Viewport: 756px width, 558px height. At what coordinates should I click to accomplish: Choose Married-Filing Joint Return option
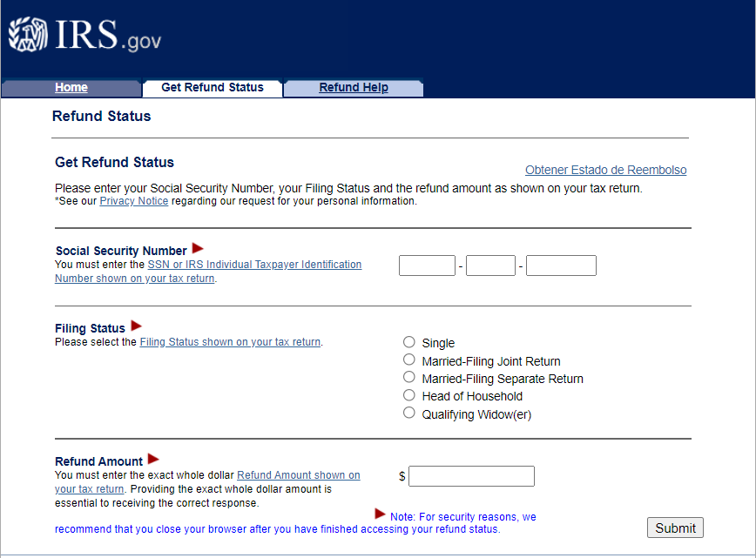(x=408, y=360)
